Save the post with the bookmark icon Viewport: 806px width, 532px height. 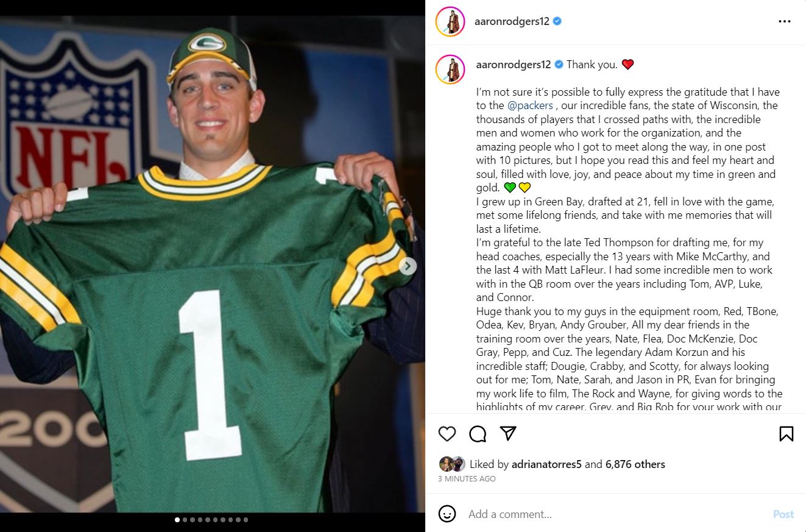pos(786,433)
